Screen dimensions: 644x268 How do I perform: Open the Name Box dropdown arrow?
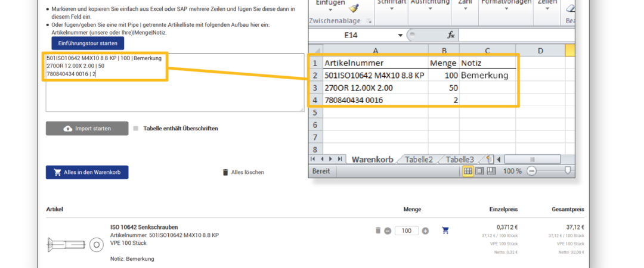[x=401, y=36]
